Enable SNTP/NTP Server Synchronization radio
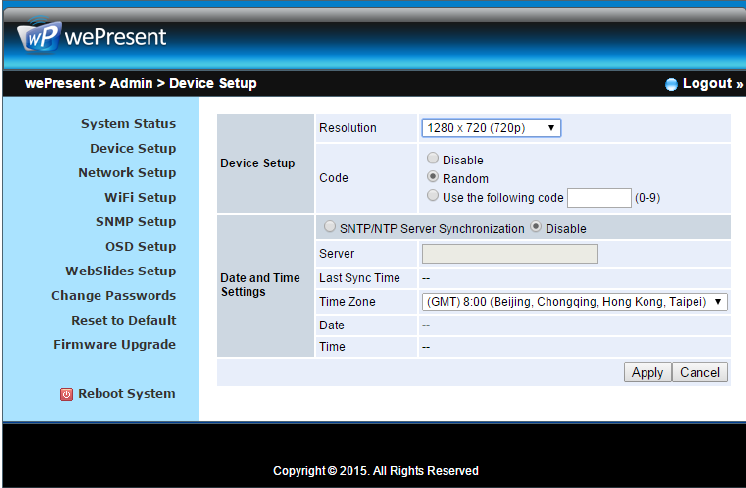Image resolution: width=746 pixels, height=488 pixels. point(330,226)
